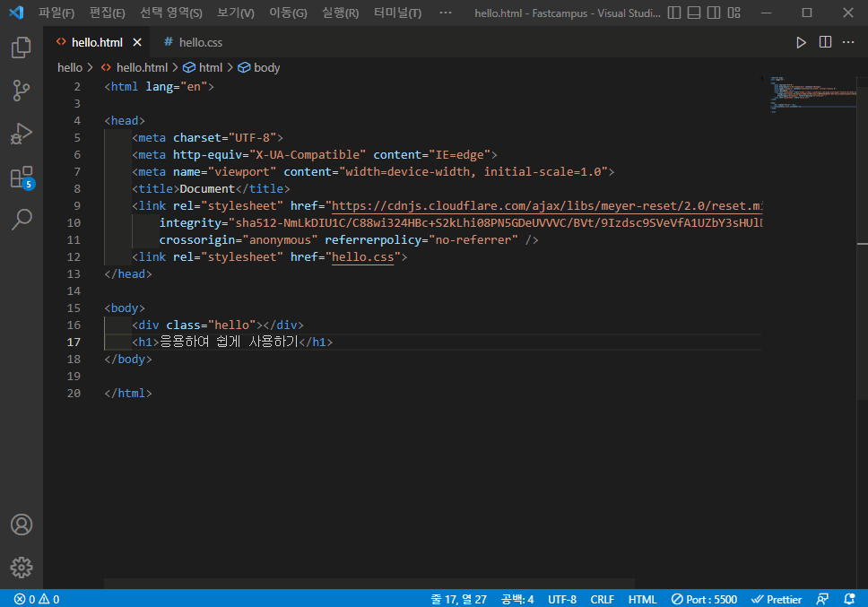Image resolution: width=868 pixels, height=607 pixels.
Task: Toggle the secondary side bar layout icon
Action: 714,13
